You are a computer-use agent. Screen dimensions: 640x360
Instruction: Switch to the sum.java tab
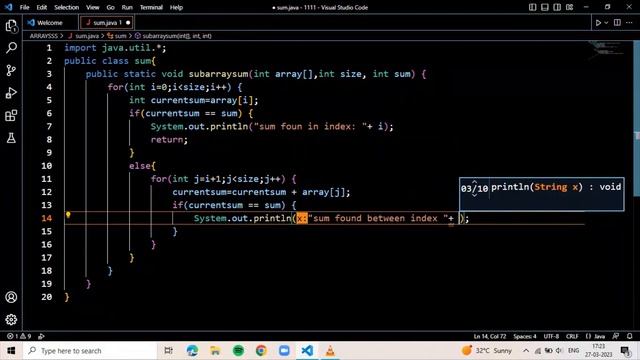tap(107, 23)
